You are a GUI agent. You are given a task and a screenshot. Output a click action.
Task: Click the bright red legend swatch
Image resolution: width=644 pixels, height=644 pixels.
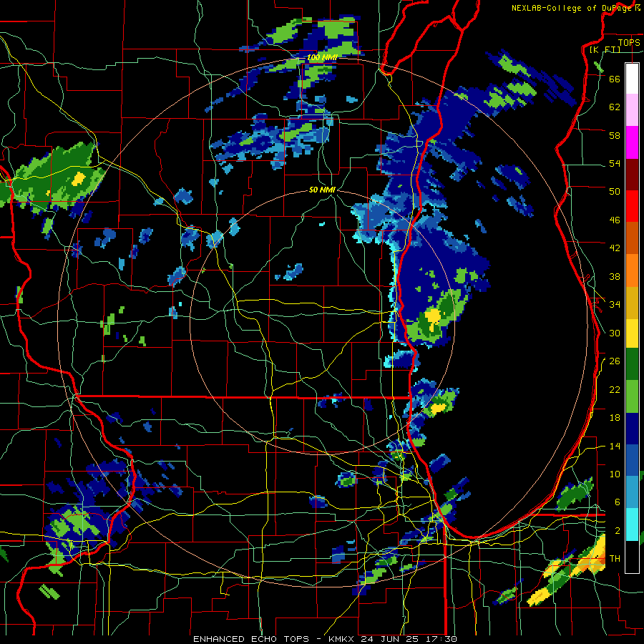[632, 206]
